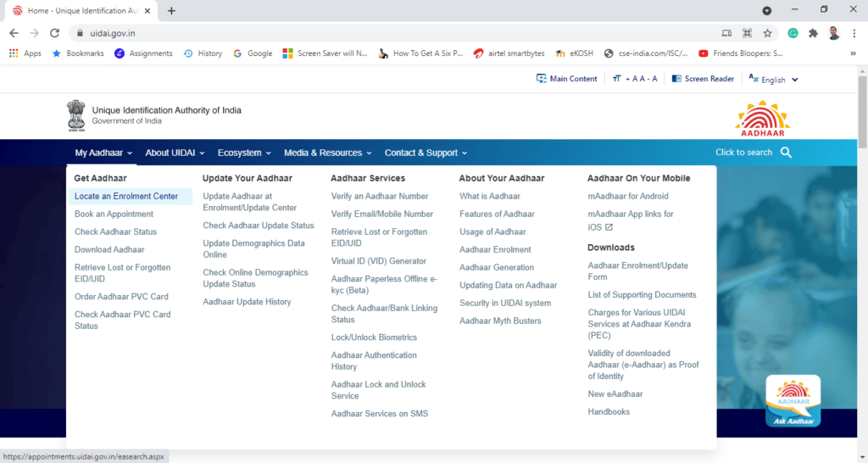Expand the Media & Resources menu
The width and height of the screenshot is (868, 463).
click(328, 153)
